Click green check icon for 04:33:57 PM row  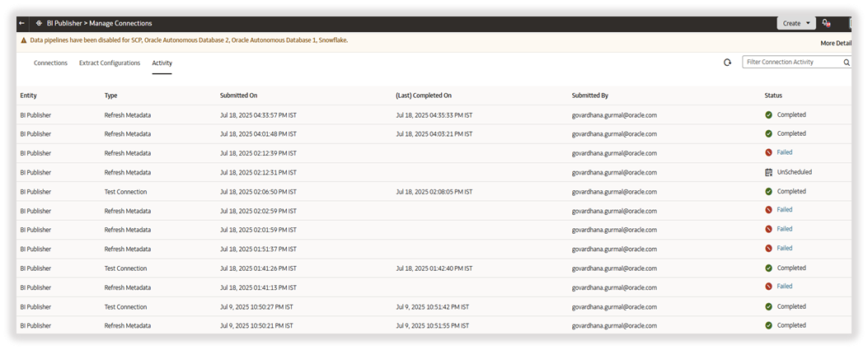tap(768, 115)
